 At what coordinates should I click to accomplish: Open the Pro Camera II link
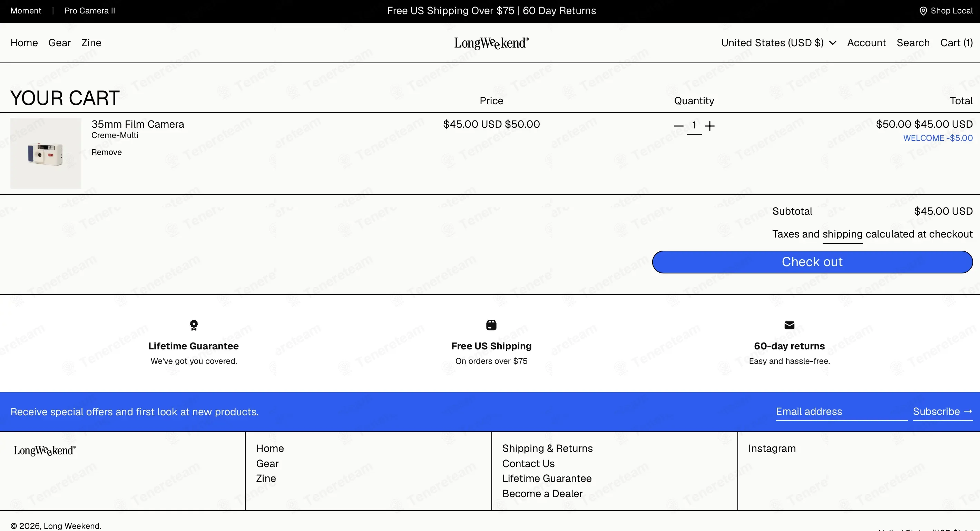[x=90, y=11]
